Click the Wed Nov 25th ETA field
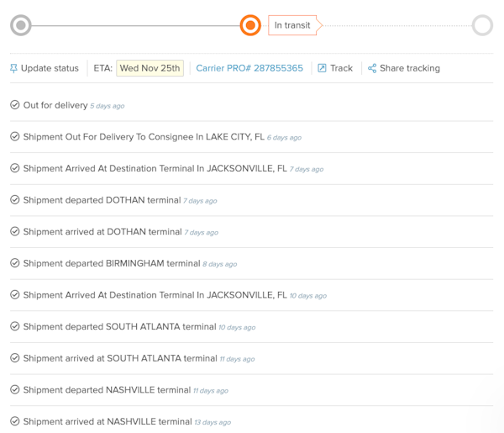 pyautogui.click(x=150, y=68)
